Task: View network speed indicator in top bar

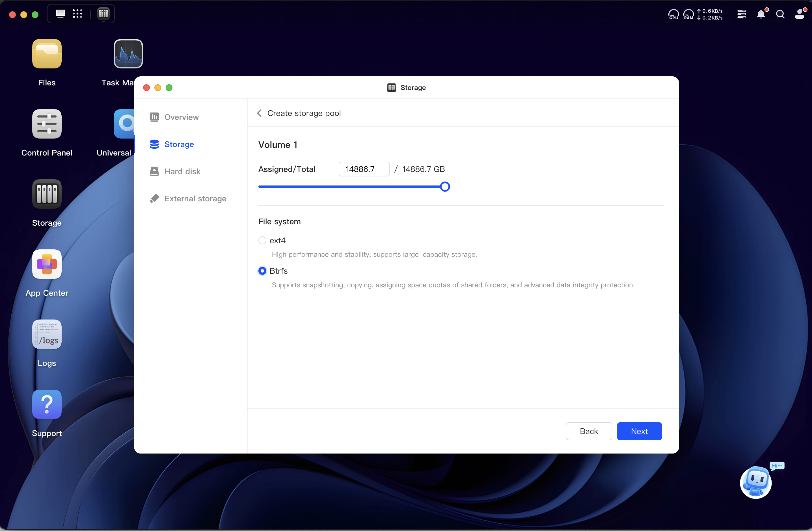Action: [x=710, y=14]
